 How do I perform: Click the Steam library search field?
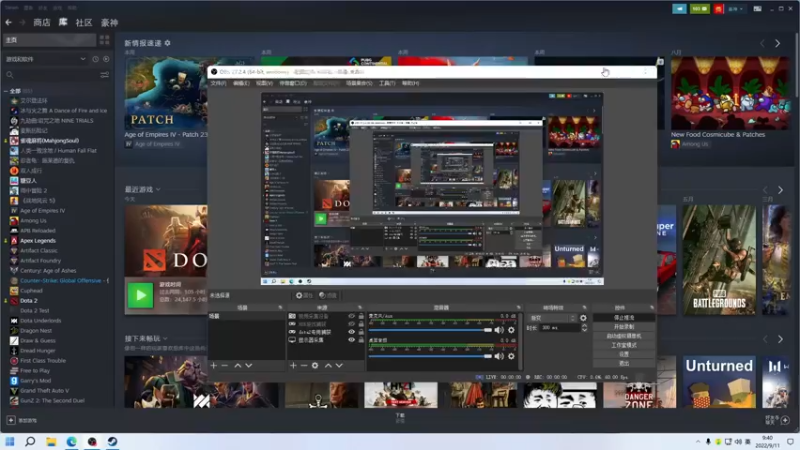click(x=51, y=75)
